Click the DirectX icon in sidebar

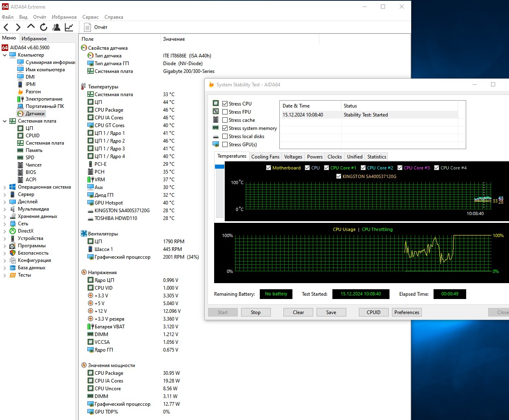coord(13,231)
